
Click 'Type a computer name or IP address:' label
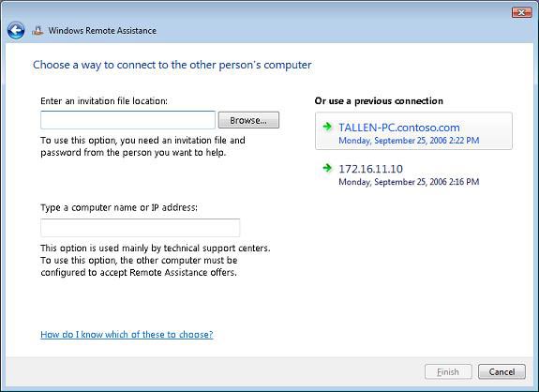pyautogui.click(x=119, y=207)
